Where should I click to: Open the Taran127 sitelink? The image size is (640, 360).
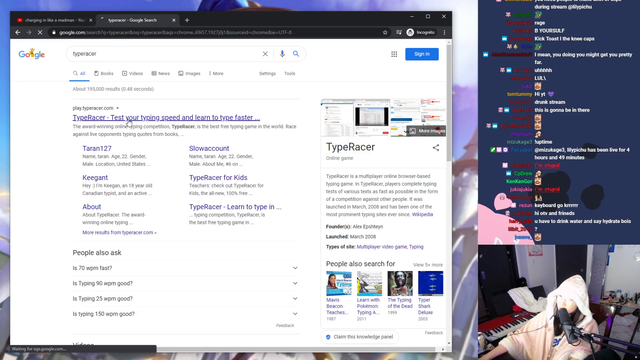click(x=97, y=149)
